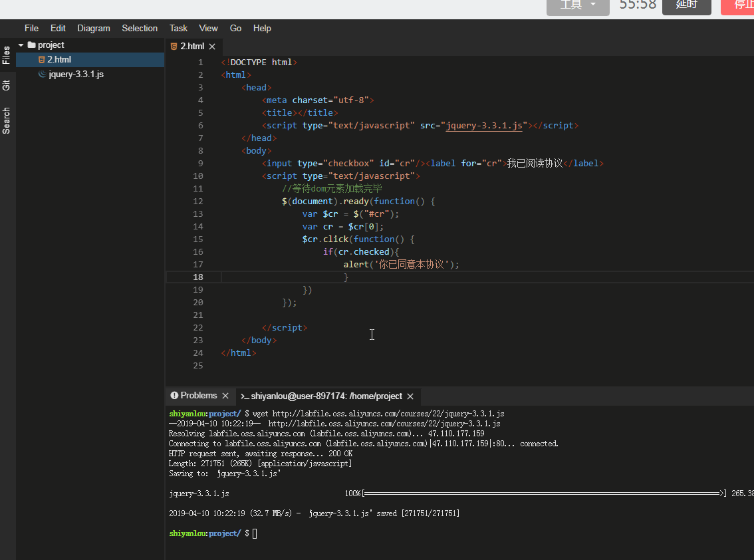Viewport: 754px width, 560px height.
Task: Click the closing </script> tag on line 22
Action: pos(285,328)
